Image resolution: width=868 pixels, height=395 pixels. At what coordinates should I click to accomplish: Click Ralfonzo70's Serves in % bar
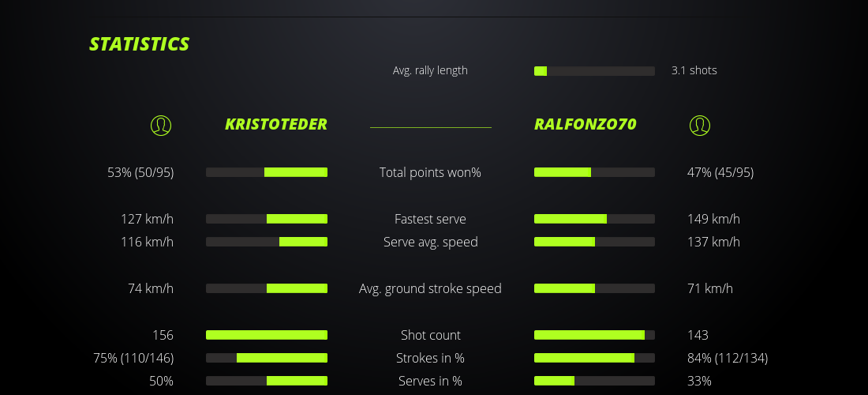pos(594,381)
